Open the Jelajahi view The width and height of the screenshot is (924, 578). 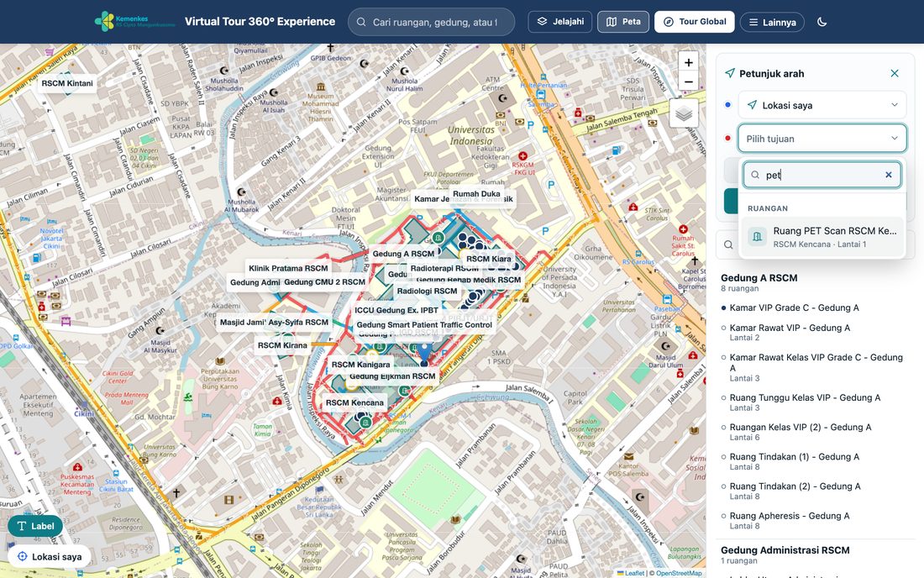(559, 22)
